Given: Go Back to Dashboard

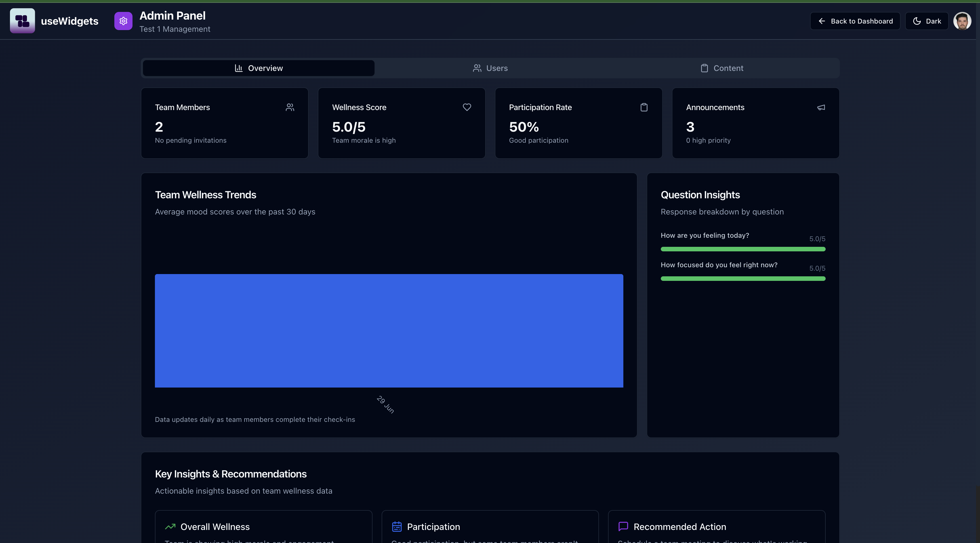Looking at the screenshot, I should coord(855,21).
